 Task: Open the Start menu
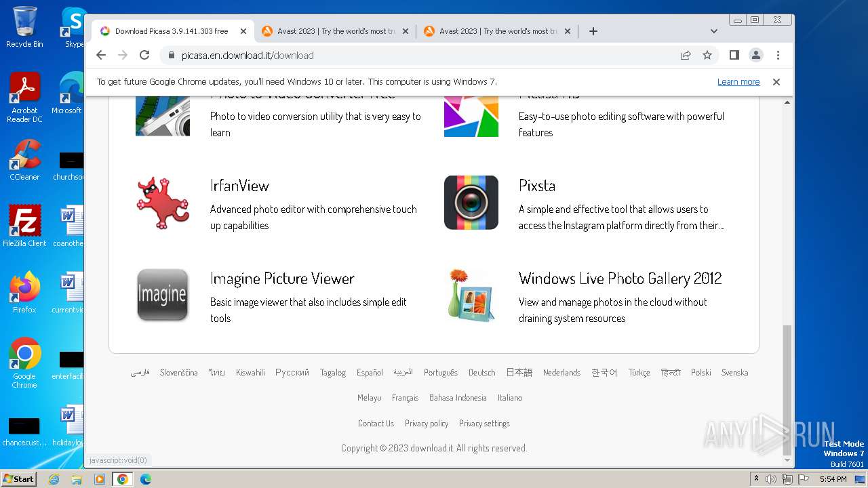[19, 479]
